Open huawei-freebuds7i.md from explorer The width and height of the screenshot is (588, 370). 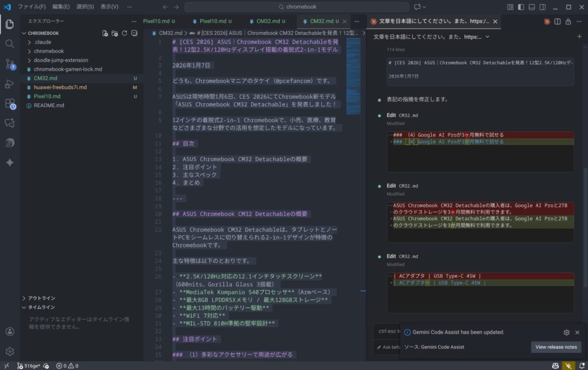coord(60,87)
